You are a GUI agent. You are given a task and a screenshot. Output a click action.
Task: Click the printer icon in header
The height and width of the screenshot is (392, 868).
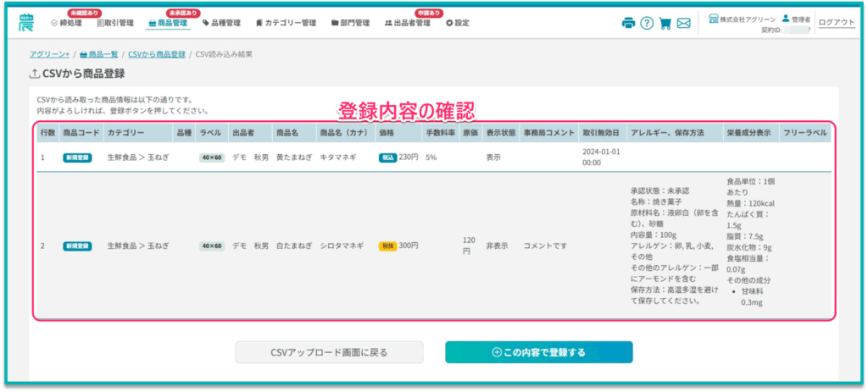(x=628, y=23)
